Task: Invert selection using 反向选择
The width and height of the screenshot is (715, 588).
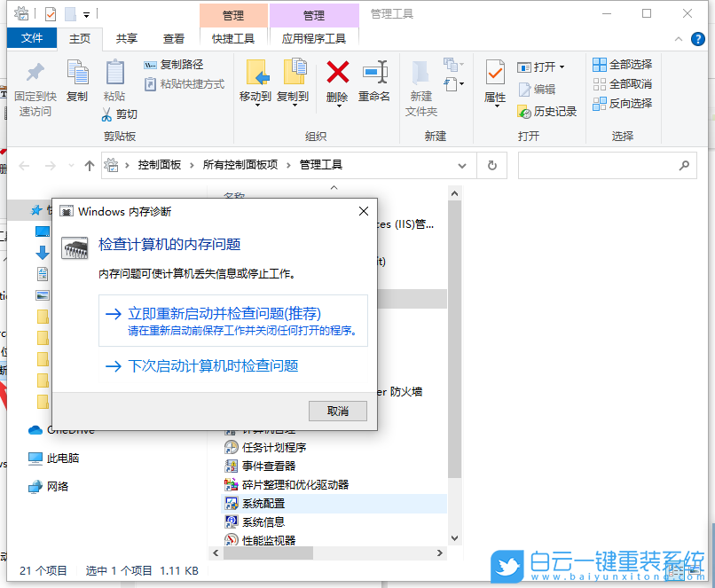Action: pyautogui.click(x=624, y=103)
